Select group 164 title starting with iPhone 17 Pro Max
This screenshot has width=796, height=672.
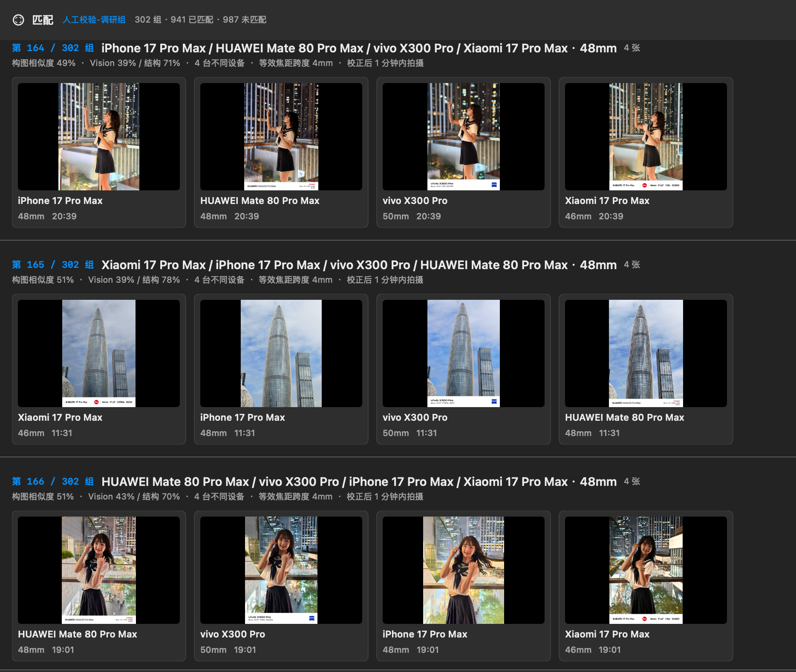359,48
